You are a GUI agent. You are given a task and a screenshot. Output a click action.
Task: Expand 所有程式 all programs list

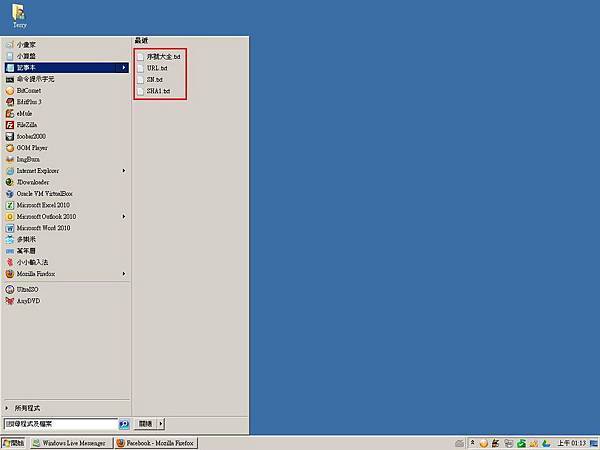(67, 408)
